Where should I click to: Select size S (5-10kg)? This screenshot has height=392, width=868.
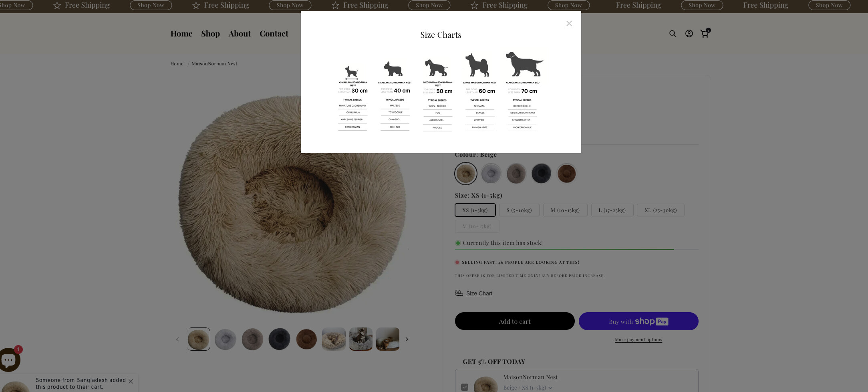click(519, 210)
